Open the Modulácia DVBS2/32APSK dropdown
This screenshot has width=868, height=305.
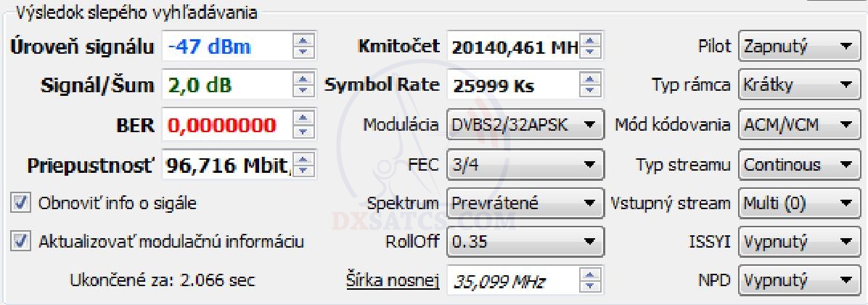[x=525, y=125]
